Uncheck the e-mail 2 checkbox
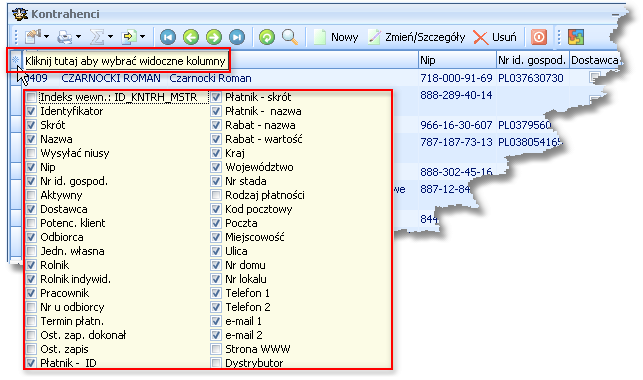Image resolution: width=643 pixels, height=380 pixels. (x=216, y=335)
